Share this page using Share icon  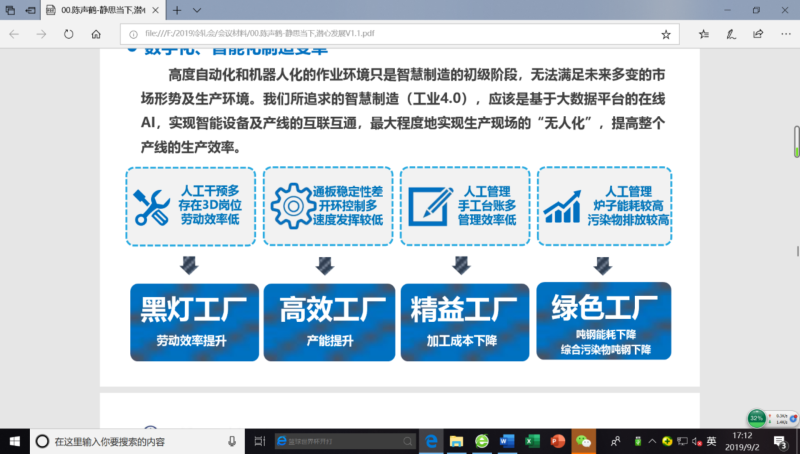(758, 33)
